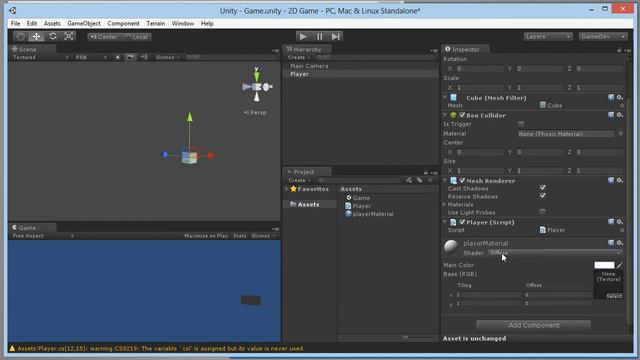Open RGB render mode dropdown
Viewport: 640px width, 360px height.
(x=91, y=58)
